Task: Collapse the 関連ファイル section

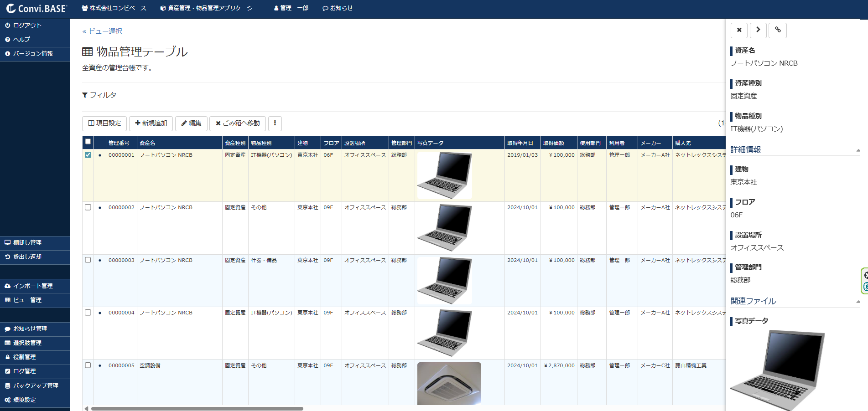Action: 858,301
